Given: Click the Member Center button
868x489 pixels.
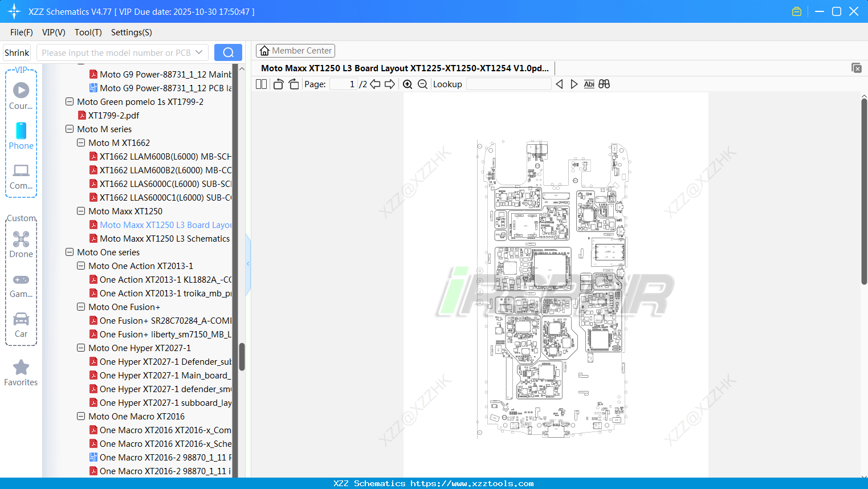Looking at the screenshot, I should point(295,50).
